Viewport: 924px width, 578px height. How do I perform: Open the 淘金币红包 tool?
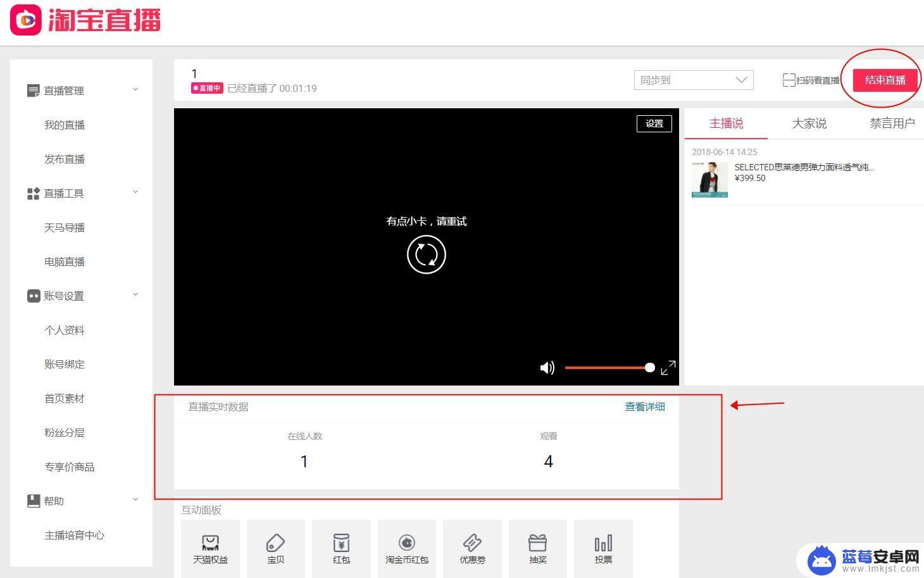[x=407, y=548]
